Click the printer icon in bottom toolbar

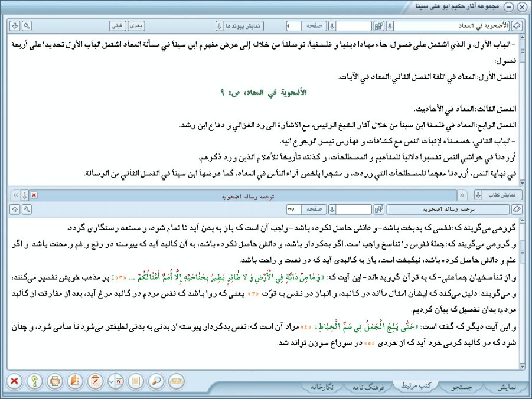click(x=55, y=381)
